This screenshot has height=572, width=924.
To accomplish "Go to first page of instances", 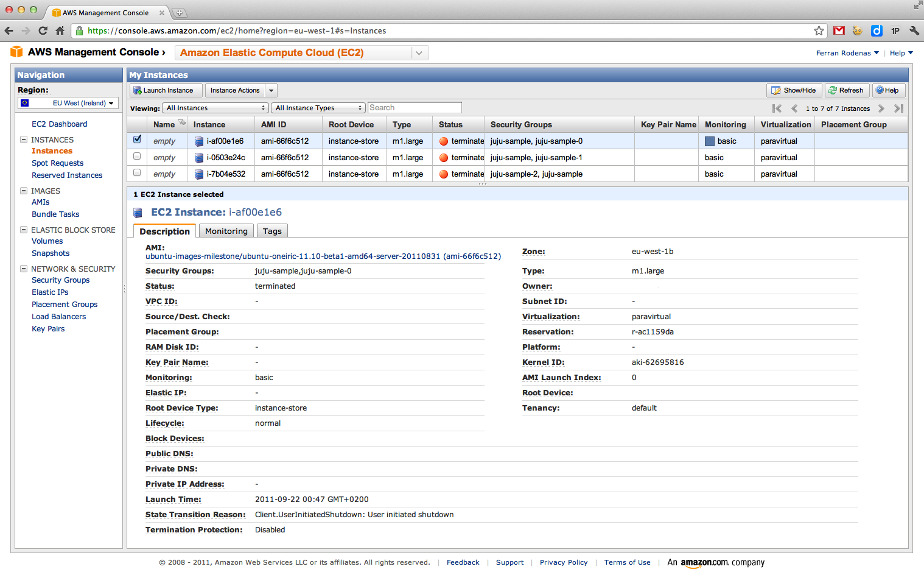I will (777, 108).
